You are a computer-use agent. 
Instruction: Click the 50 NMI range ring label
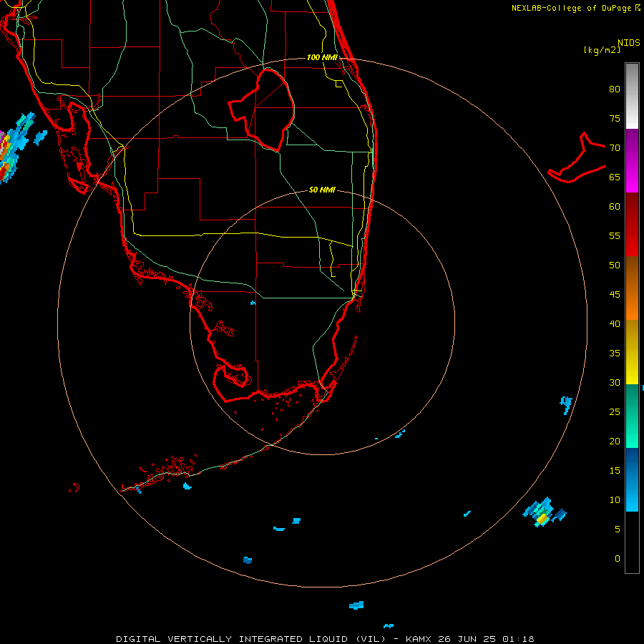click(x=322, y=190)
